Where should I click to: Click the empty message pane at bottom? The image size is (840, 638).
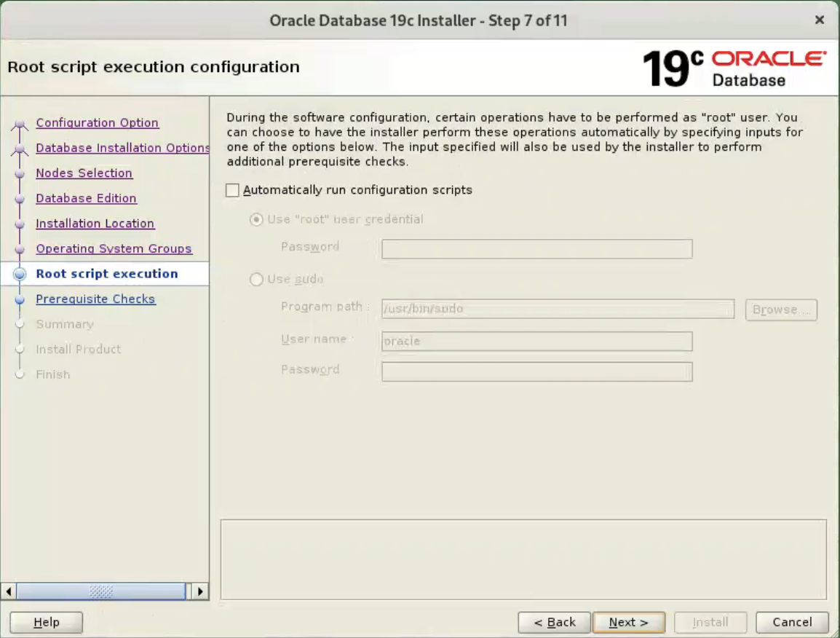[523, 559]
